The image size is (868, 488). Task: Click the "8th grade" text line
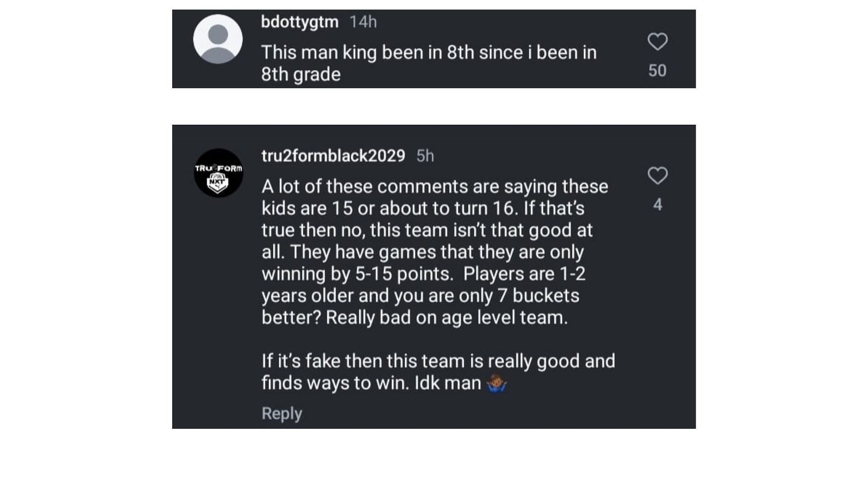pos(301,75)
